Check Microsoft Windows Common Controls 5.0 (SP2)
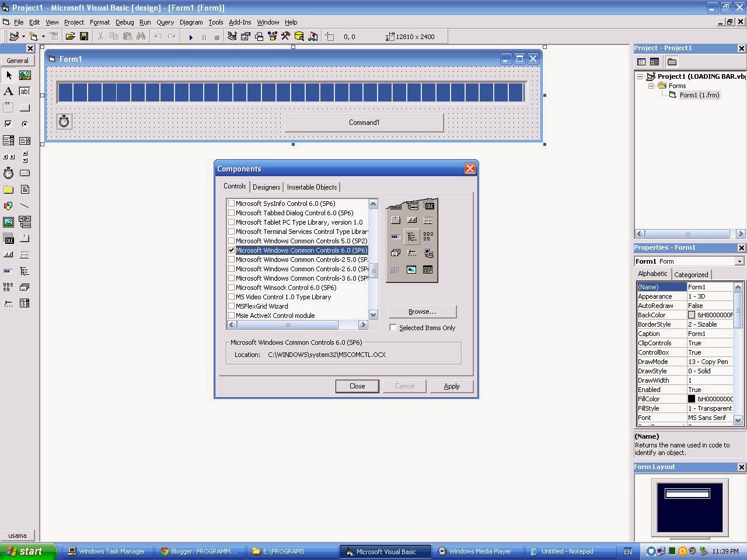The width and height of the screenshot is (747, 560). coord(231,241)
